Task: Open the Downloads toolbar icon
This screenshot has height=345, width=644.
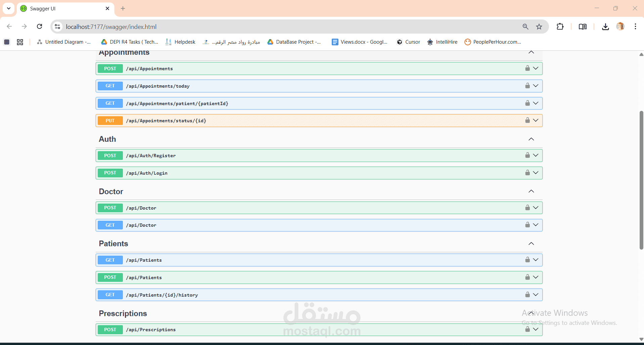Action: [x=605, y=27]
